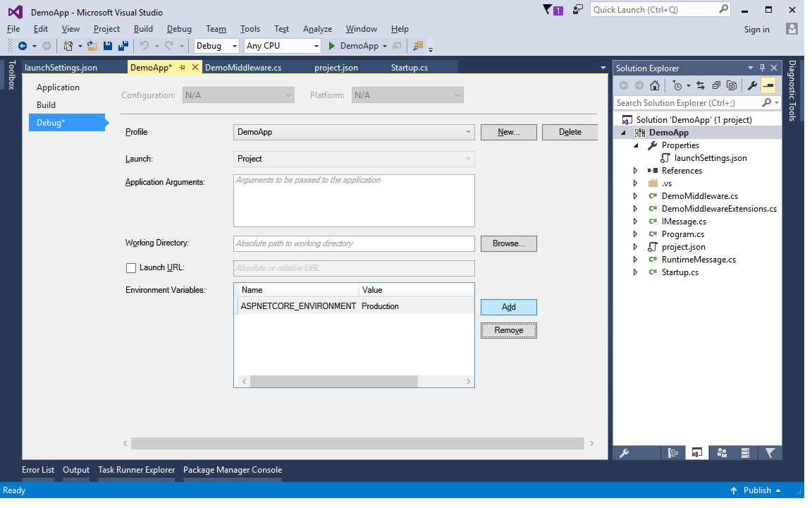
Task: Switch to the Class View tab icon
Action: pyautogui.click(x=673, y=453)
